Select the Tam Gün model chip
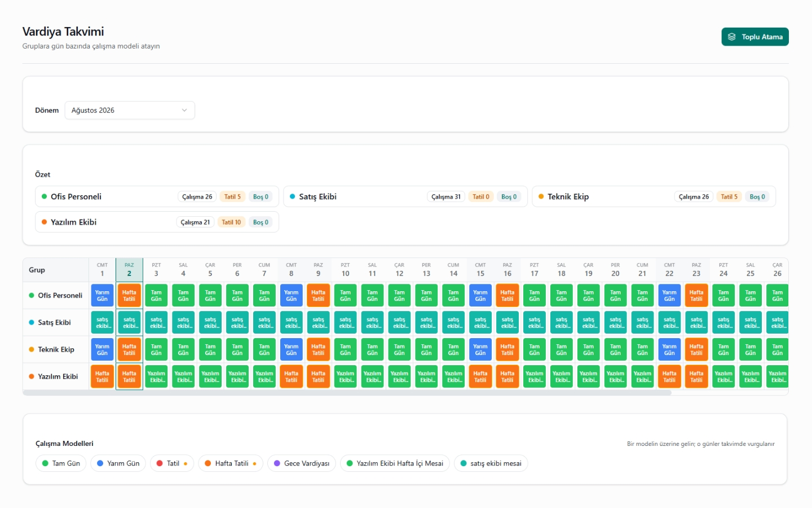 tap(61, 463)
